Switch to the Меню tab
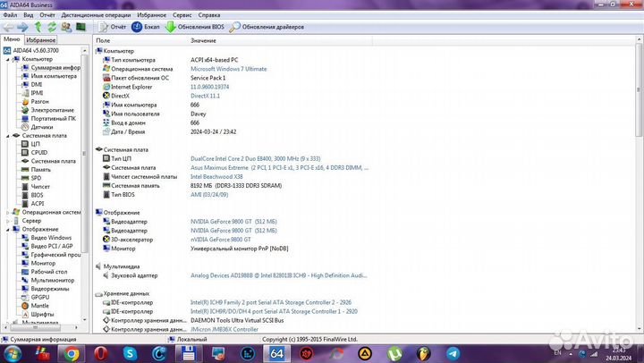 (12, 39)
